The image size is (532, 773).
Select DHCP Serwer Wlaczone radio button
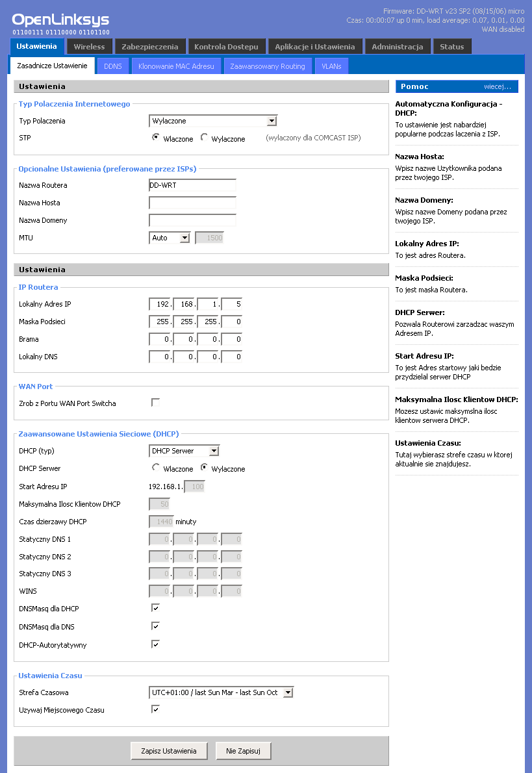tap(155, 467)
